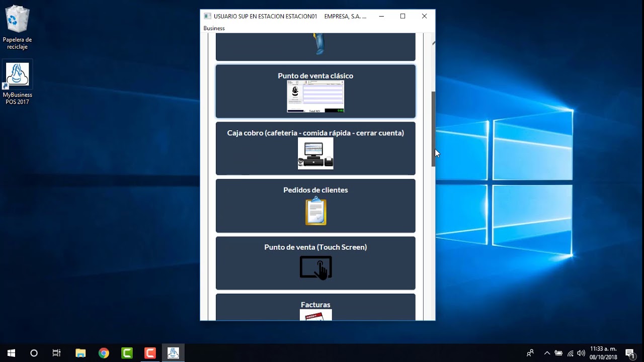This screenshot has width=644, height=362.
Task: Open the Facturas card
Action: [x=315, y=307]
